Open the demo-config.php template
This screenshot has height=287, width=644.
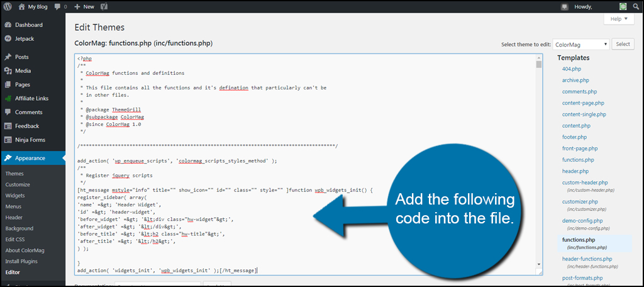click(x=582, y=221)
